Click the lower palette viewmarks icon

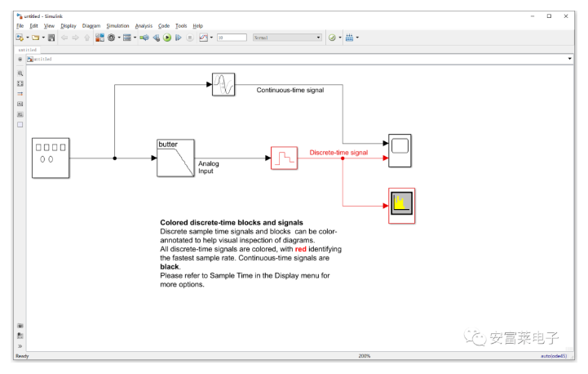20,336
